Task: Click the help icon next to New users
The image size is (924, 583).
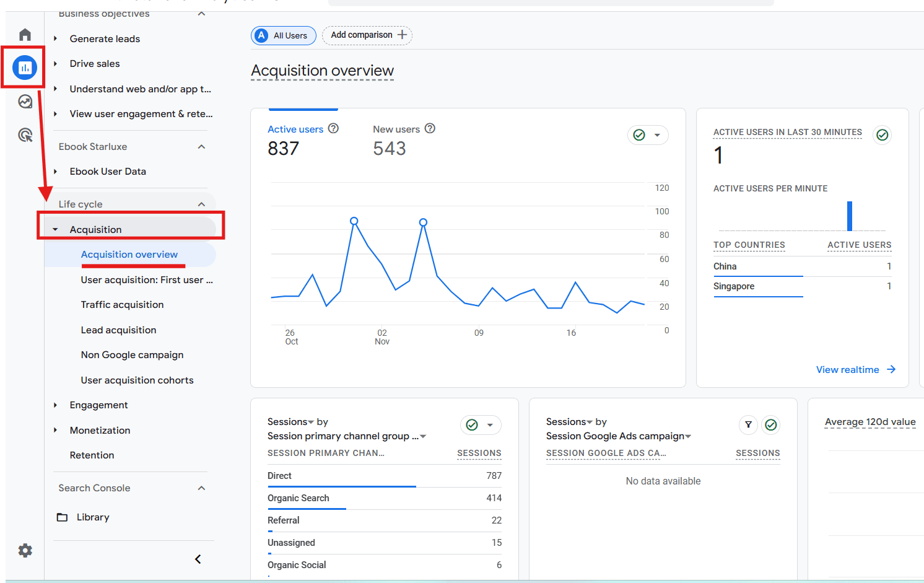Action: [x=429, y=128]
